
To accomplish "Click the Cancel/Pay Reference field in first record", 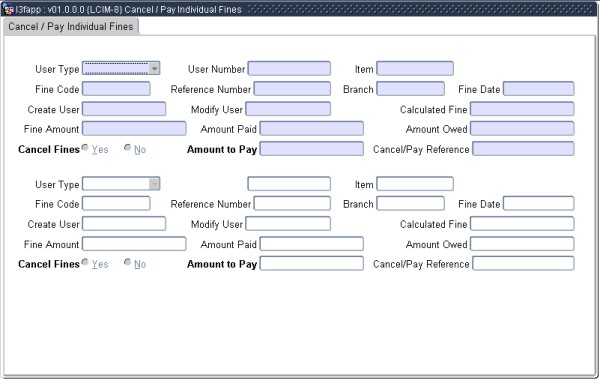I will (x=523, y=148).
